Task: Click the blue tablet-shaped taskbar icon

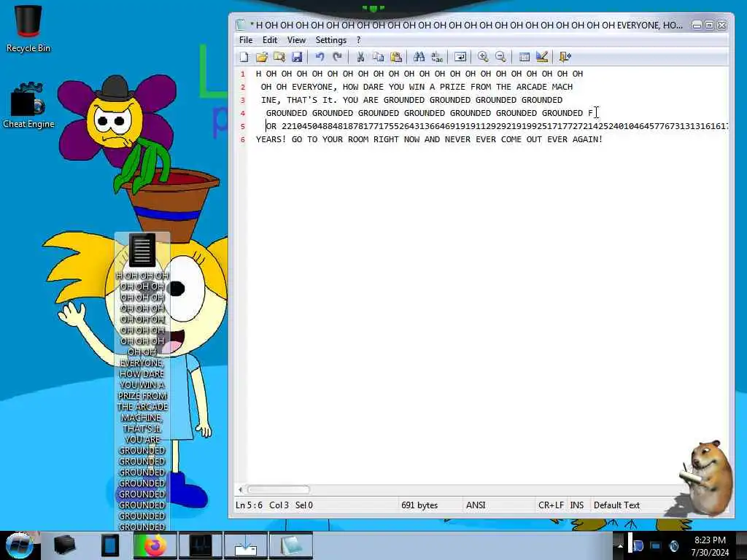Action: [110, 545]
